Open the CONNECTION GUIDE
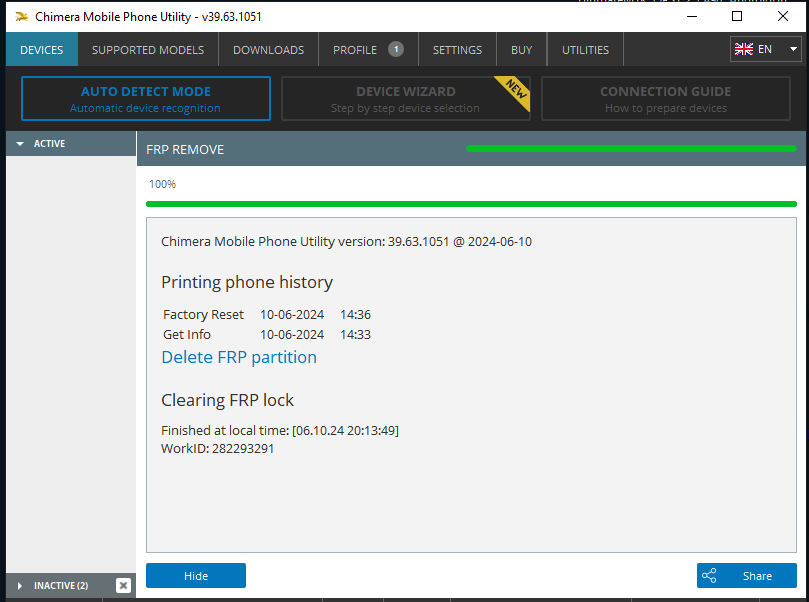This screenshot has height=602, width=809. [x=666, y=99]
